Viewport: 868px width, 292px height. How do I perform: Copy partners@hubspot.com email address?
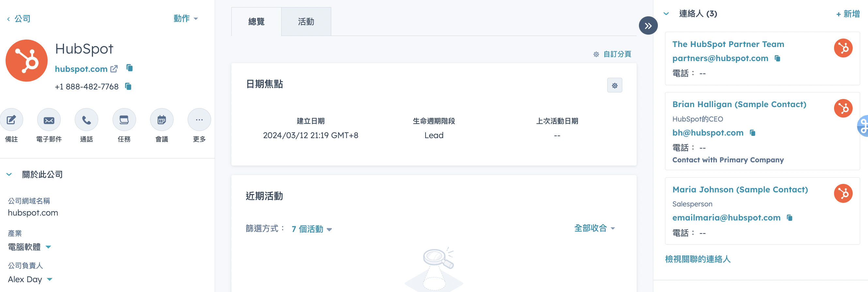pos(777,58)
